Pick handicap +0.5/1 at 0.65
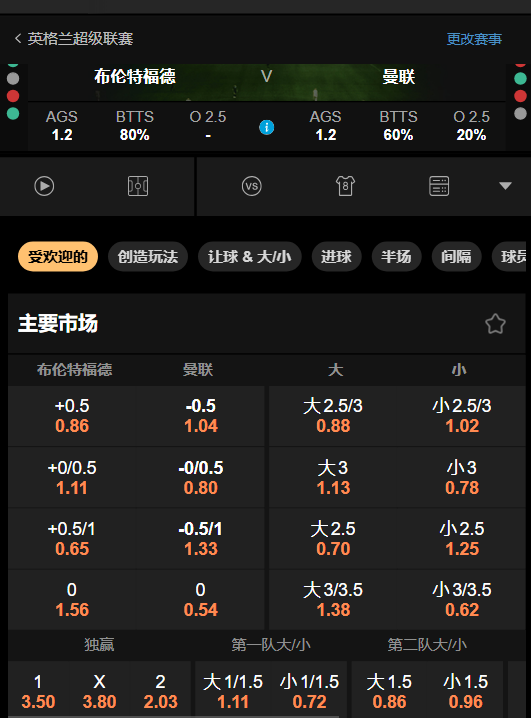This screenshot has height=718, width=531. (72, 538)
